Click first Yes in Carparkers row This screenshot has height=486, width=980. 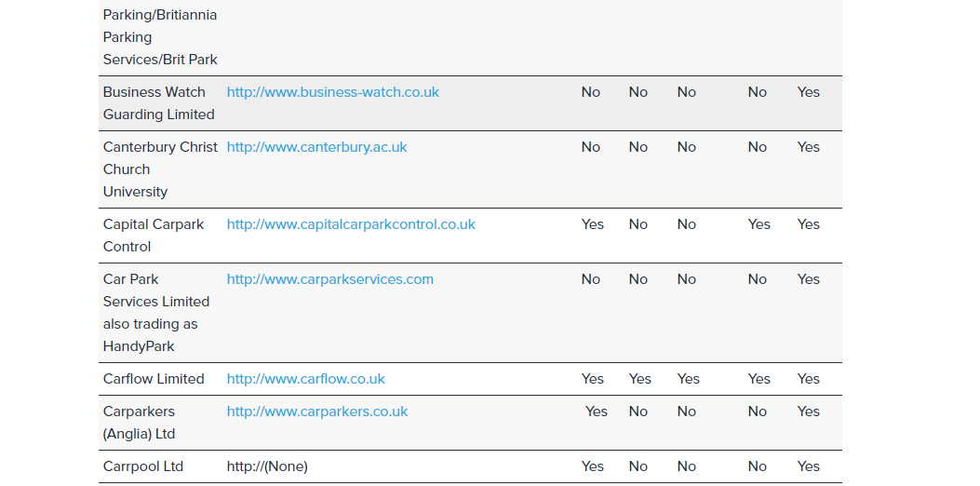(597, 411)
